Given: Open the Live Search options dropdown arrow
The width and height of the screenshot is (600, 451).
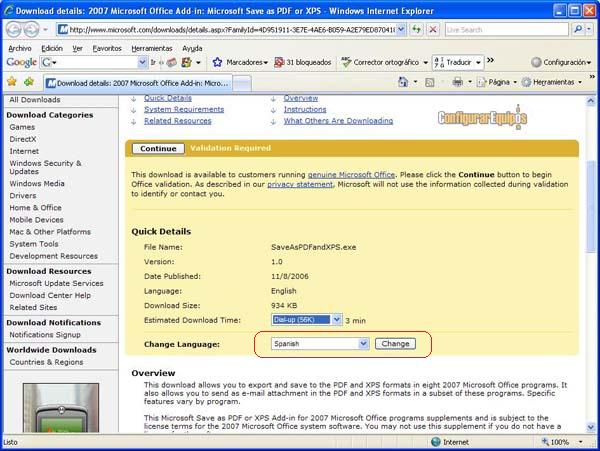Looking at the screenshot, I should 589,29.
